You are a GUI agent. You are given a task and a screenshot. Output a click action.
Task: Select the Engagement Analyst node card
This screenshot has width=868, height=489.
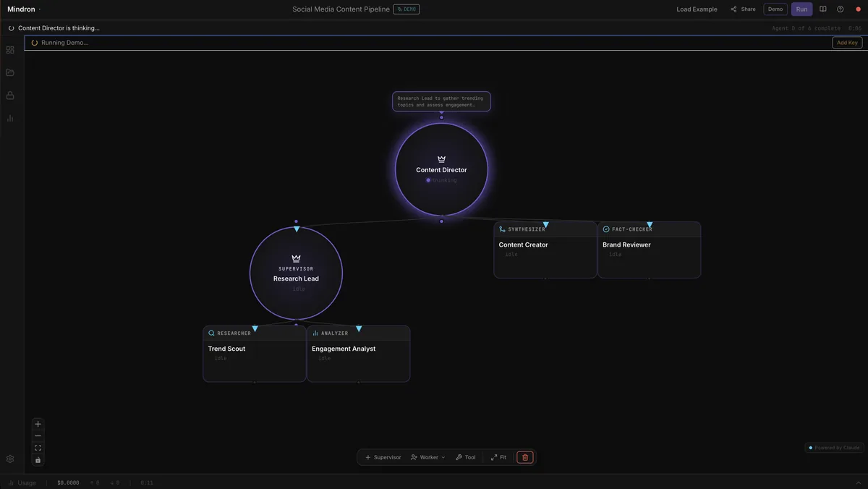click(358, 354)
